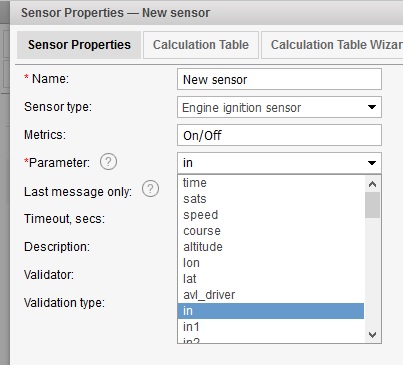Select Sensor Properties tab
Viewport: 403px width, 365px height.
(79, 45)
